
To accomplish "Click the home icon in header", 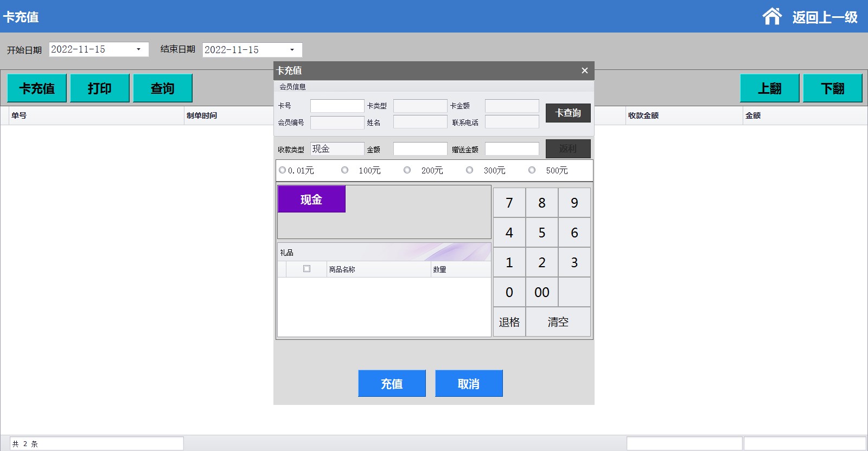I will point(772,16).
